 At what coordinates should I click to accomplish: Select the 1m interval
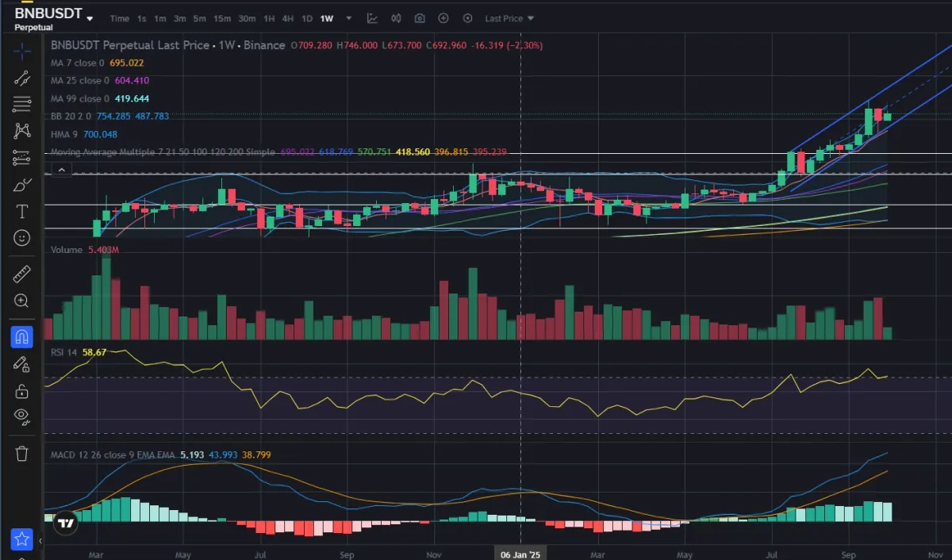pos(160,18)
